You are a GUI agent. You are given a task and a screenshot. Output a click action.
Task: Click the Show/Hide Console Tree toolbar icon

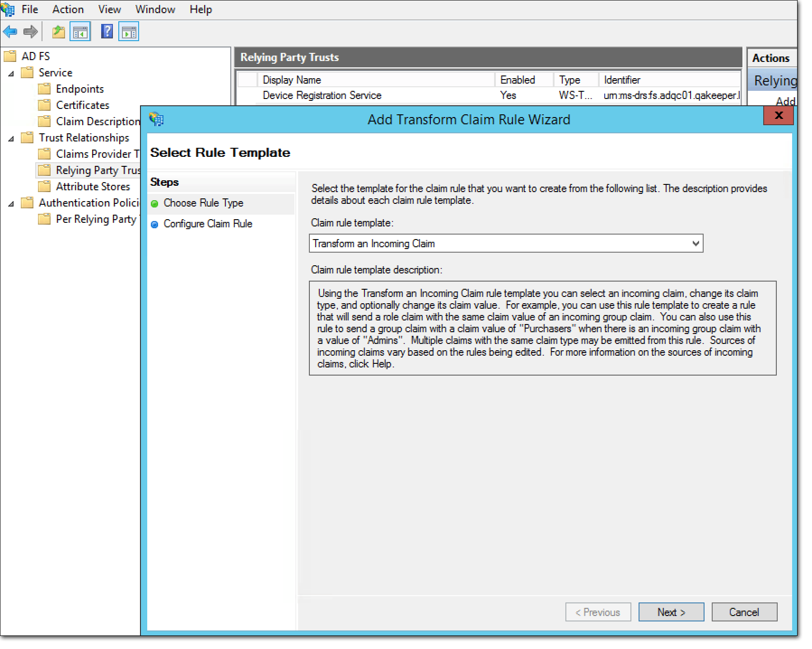80,31
